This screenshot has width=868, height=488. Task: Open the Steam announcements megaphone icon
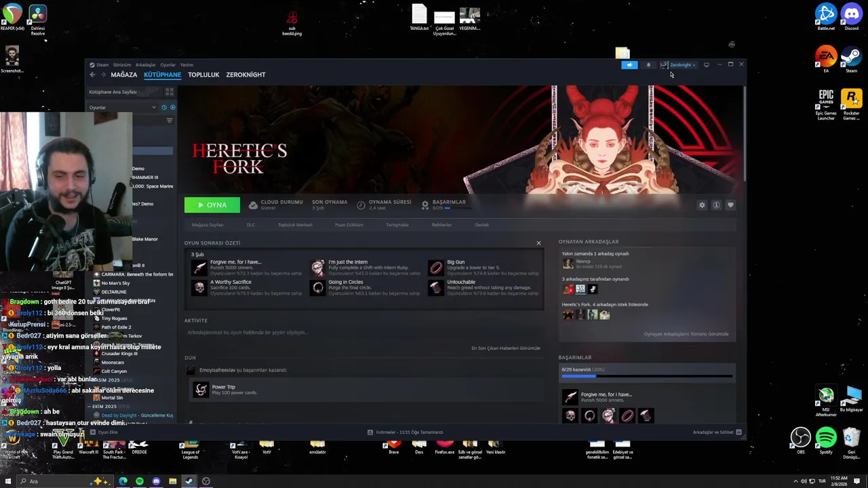629,65
